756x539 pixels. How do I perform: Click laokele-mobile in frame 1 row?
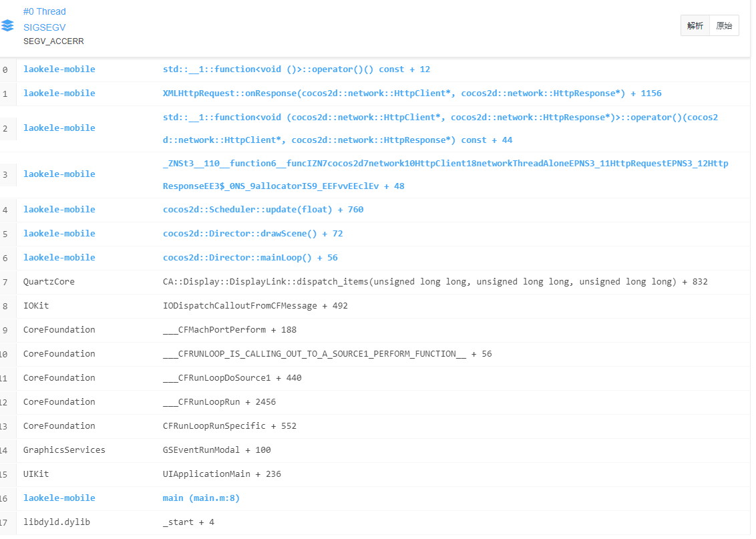tap(59, 94)
